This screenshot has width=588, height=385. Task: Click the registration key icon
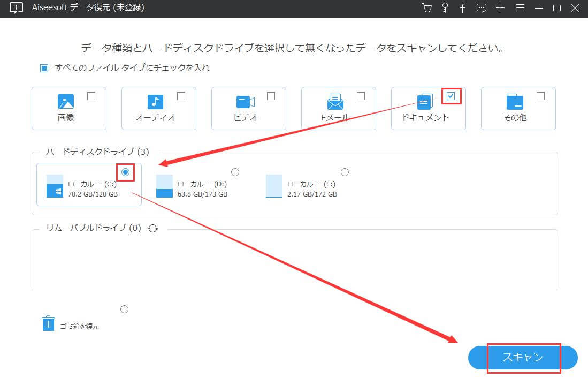[445, 8]
